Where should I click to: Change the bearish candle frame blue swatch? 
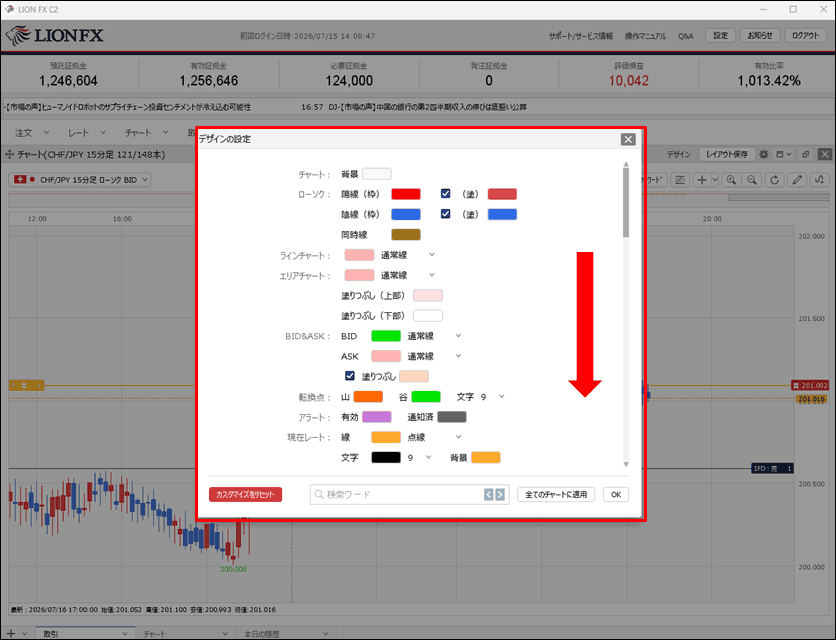click(406, 214)
